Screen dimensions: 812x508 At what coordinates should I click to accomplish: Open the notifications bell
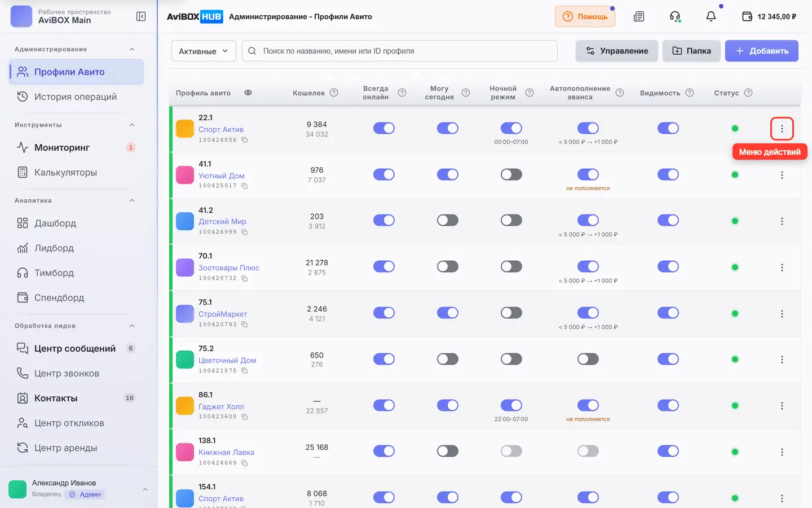pyautogui.click(x=711, y=16)
